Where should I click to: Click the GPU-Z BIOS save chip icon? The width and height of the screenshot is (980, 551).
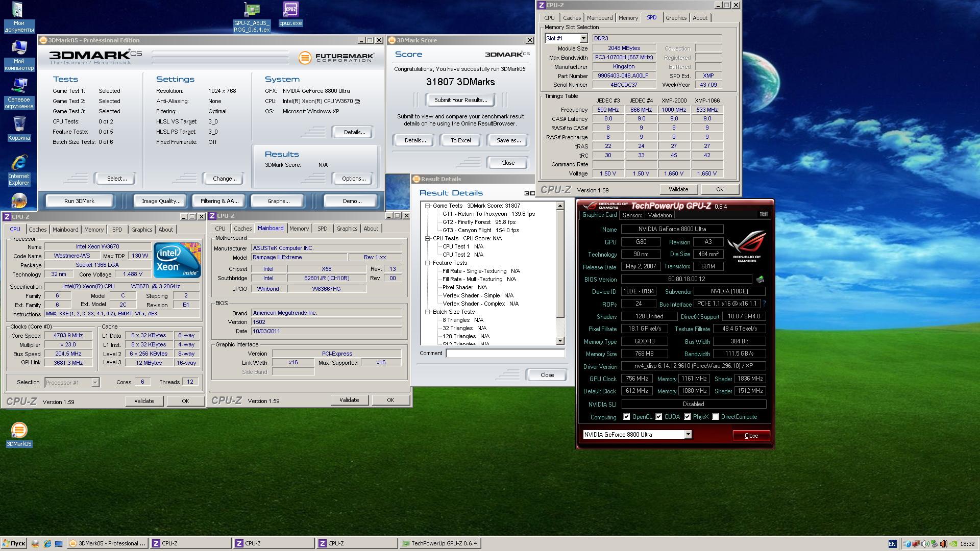760,279
